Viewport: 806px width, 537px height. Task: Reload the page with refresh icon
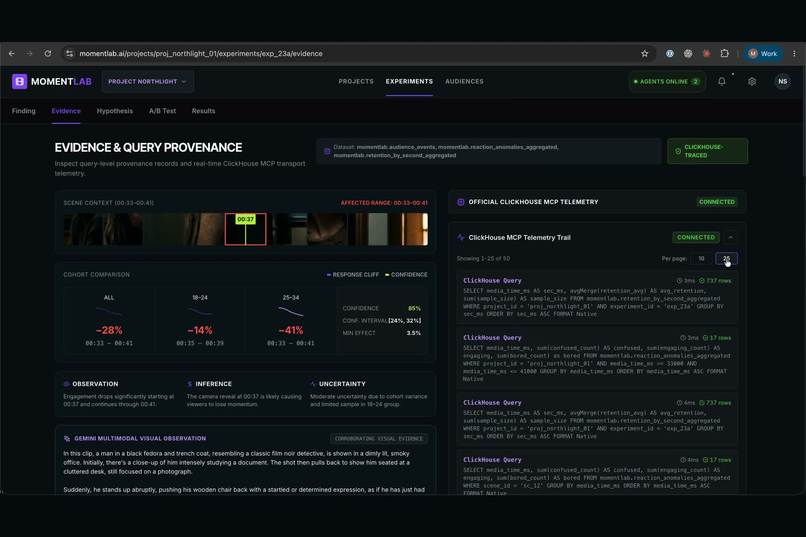(47, 53)
